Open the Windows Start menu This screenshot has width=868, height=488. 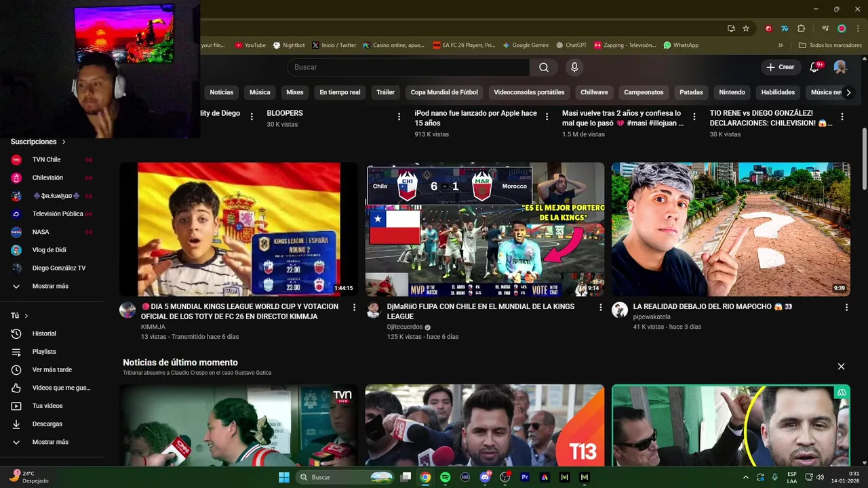click(284, 477)
